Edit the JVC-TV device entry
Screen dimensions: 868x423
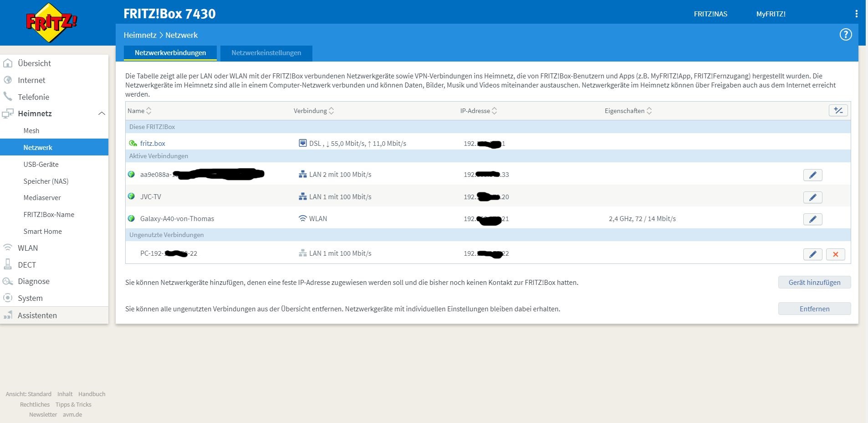[813, 197]
